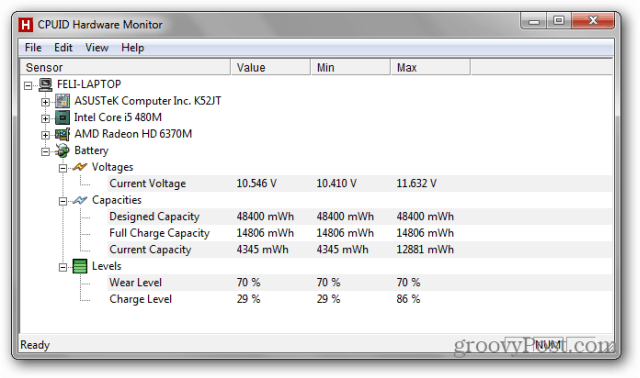
Task: Minimize the Hardware Monitor window
Action: 534,21
